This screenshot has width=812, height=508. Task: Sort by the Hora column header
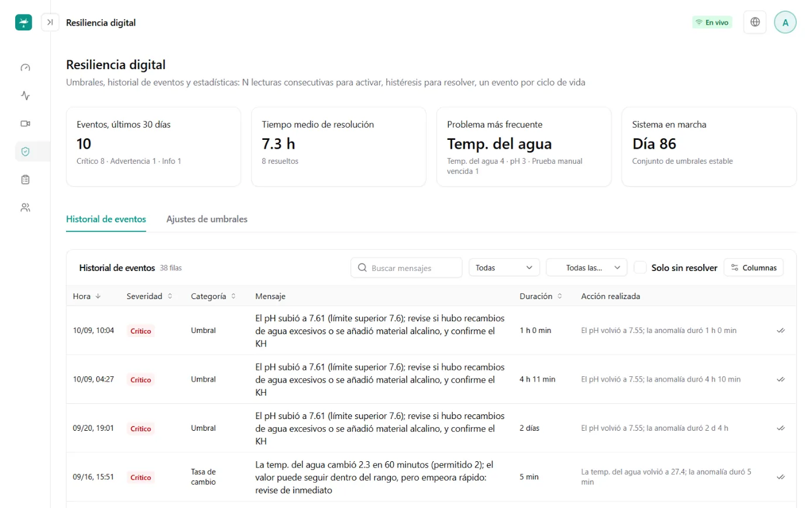tap(87, 296)
